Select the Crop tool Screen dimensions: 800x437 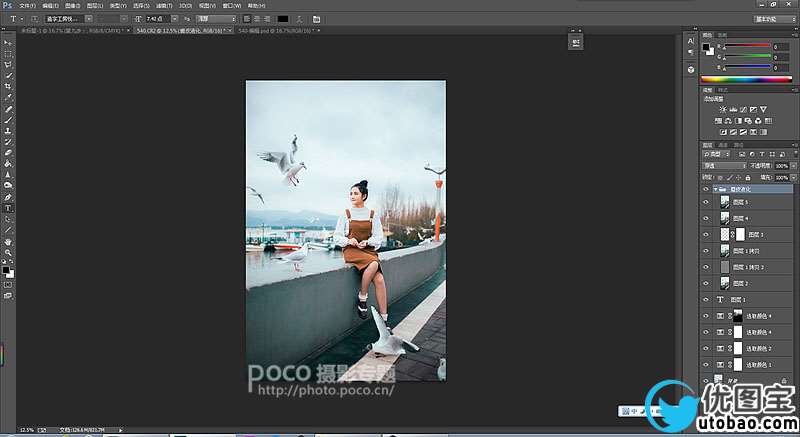click(x=8, y=87)
